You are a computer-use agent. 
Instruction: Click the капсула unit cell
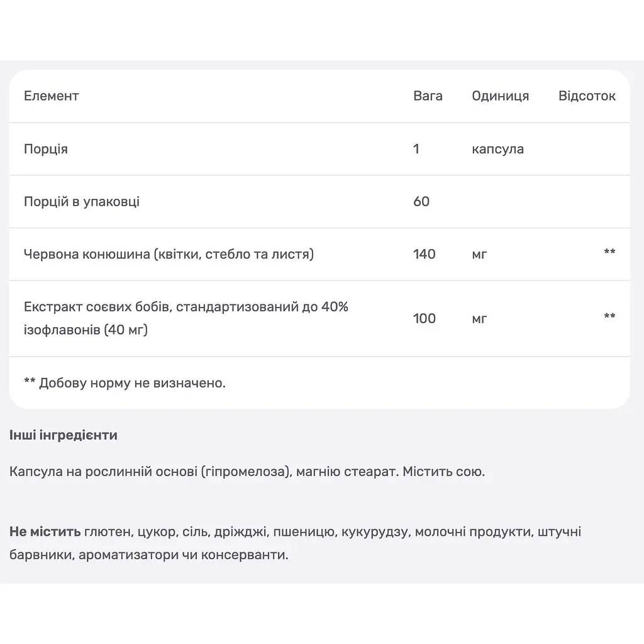498,148
